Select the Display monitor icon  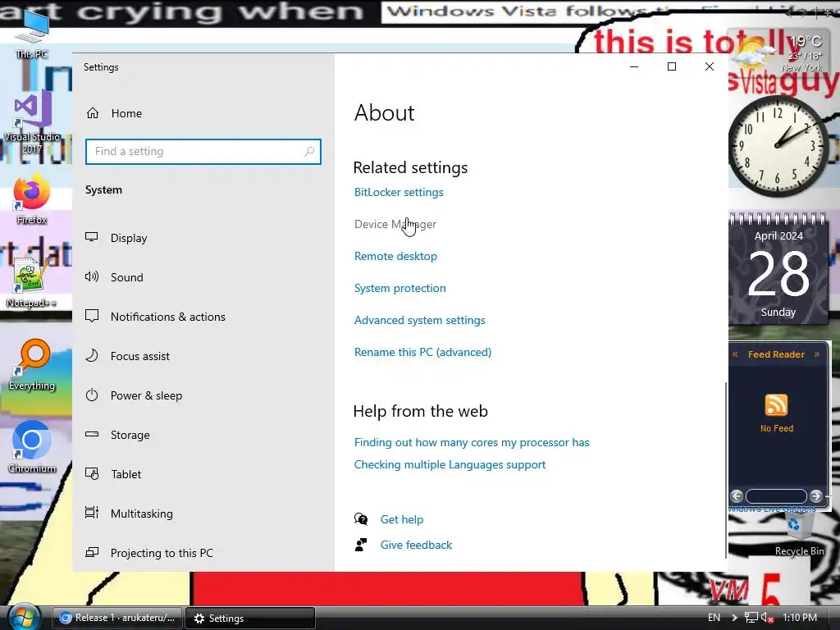pos(92,237)
